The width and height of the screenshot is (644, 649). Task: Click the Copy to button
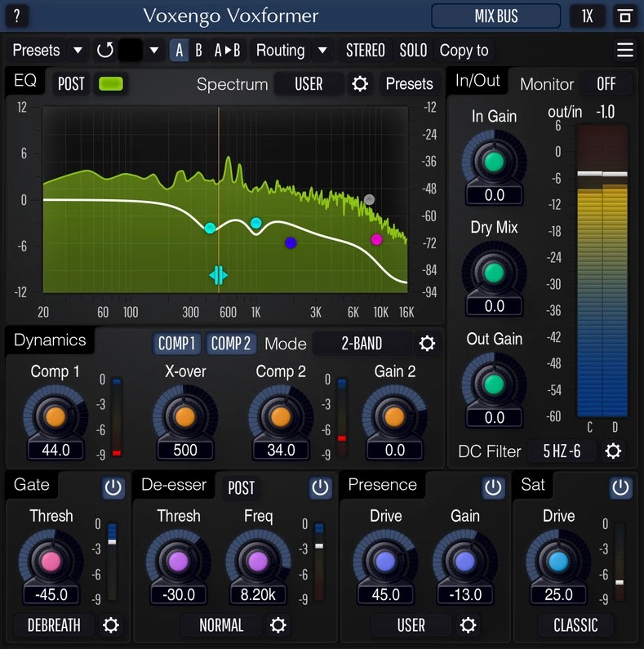pyautogui.click(x=464, y=51)
